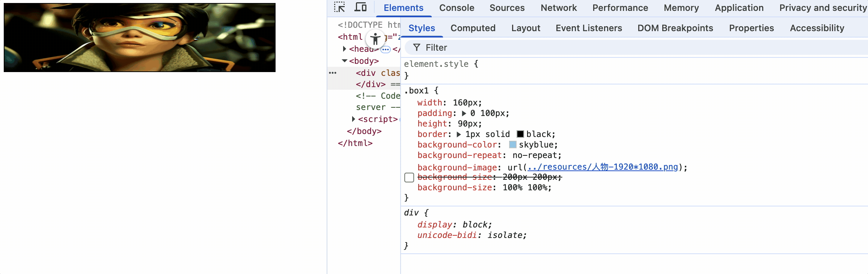Image resolution: width=868 pixels, height=274 pixels.
Task: Activate the inspect element picker icon
Action: (x=339, y=7)
